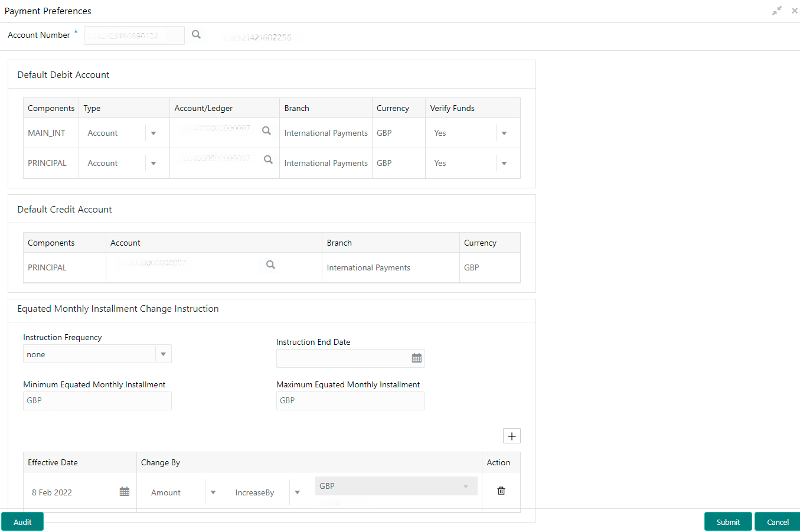
Task: Add new installment change row
Action: (511, 436)
